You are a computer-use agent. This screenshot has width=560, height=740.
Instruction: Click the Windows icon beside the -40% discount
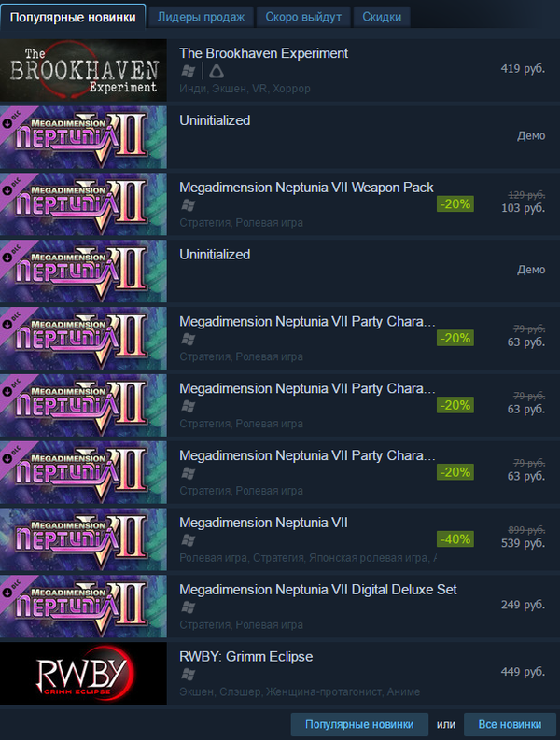(x=189, y=539)
